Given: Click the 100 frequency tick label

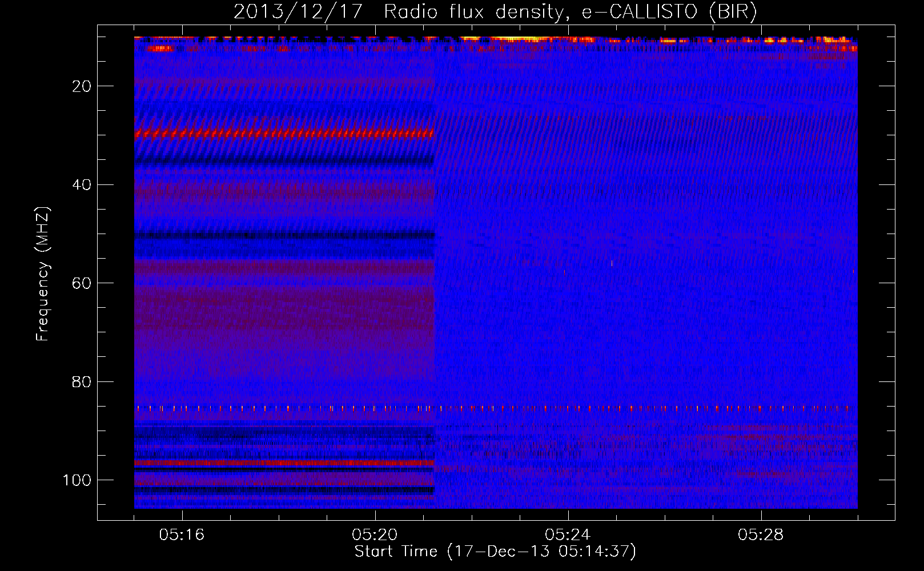Looking at the screenshot, I should coord(77,480).
